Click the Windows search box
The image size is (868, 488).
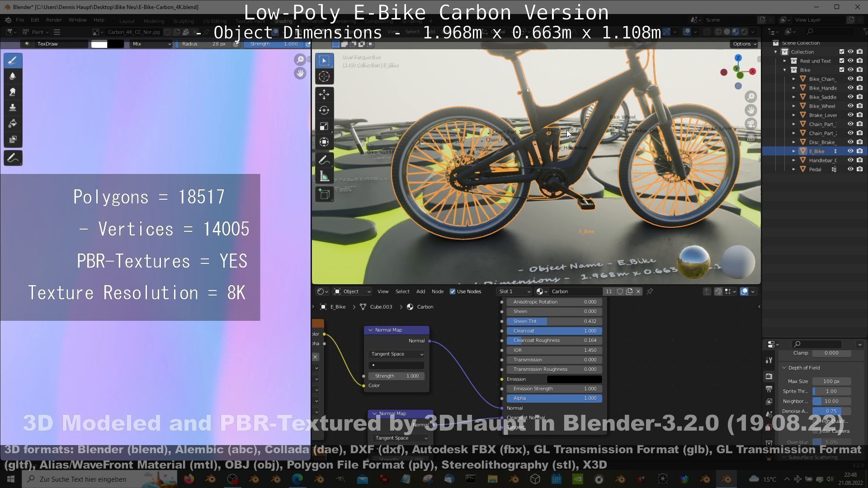pos(99,479)
